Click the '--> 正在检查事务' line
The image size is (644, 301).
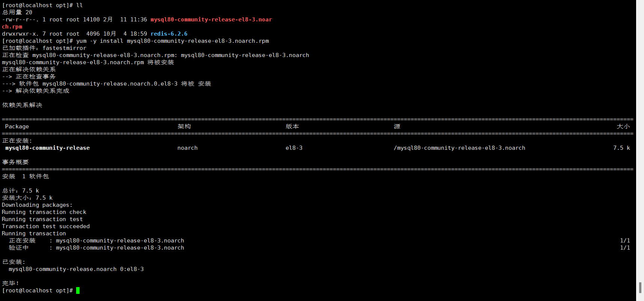tap(29, 77)
